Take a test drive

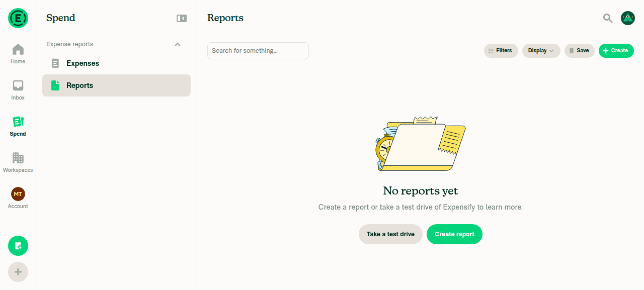tap(390, 234)
